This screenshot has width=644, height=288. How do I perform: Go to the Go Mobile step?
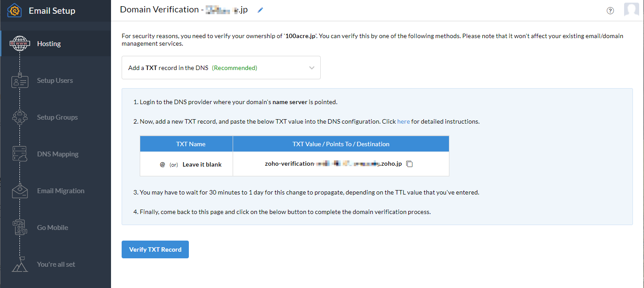[x=56, y=227]
